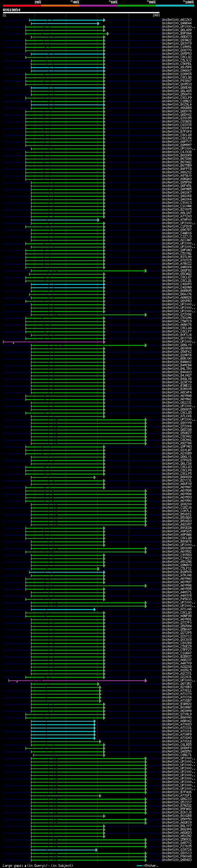Select the query title AV619054

pyautogui.click(x=11, y=10)
